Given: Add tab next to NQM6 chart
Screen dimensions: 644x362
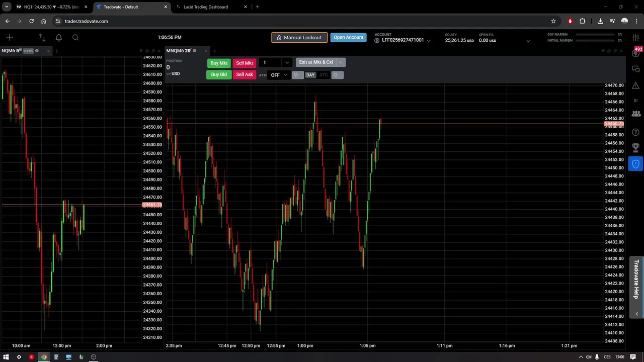Looking at the screenshot, I should [56, 51].
